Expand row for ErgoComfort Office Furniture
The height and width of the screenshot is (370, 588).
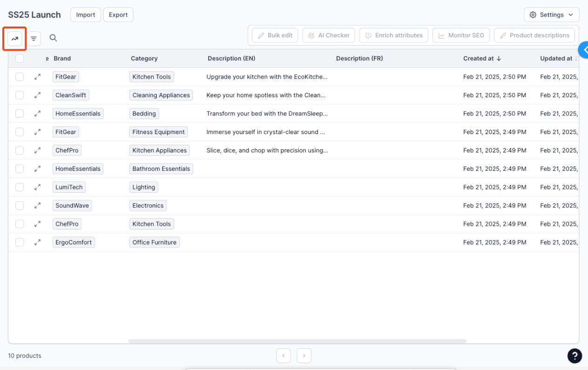point(37,242)
